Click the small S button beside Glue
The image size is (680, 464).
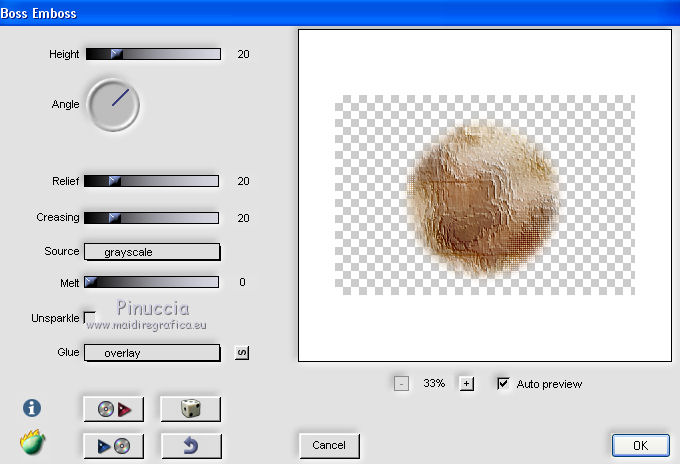pyautogui.click(x=242, y=353)
